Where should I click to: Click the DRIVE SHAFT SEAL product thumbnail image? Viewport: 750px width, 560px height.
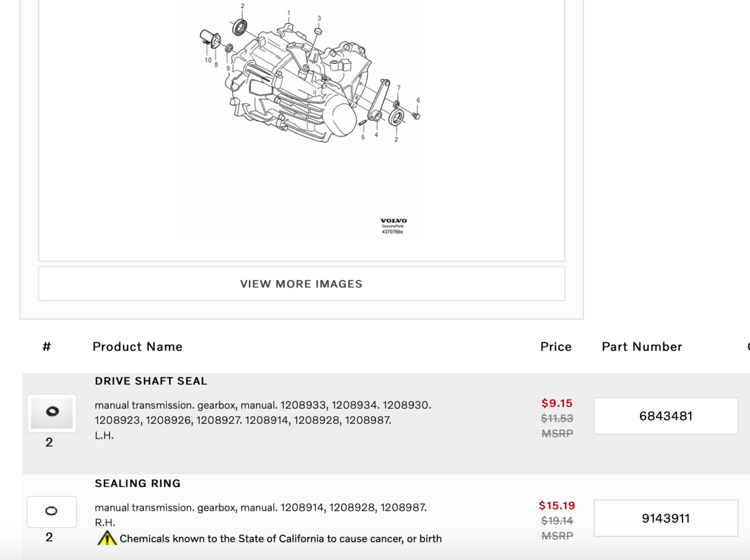pos(51,412)
